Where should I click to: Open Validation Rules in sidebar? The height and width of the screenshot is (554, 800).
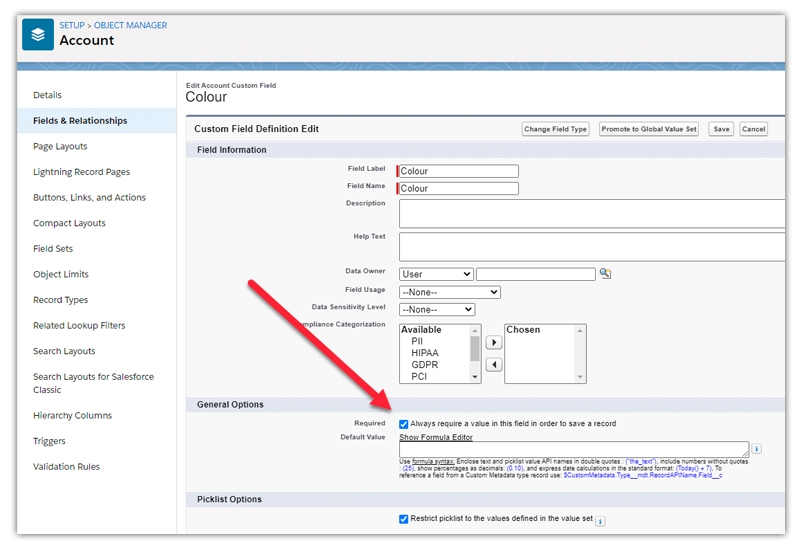66,466
